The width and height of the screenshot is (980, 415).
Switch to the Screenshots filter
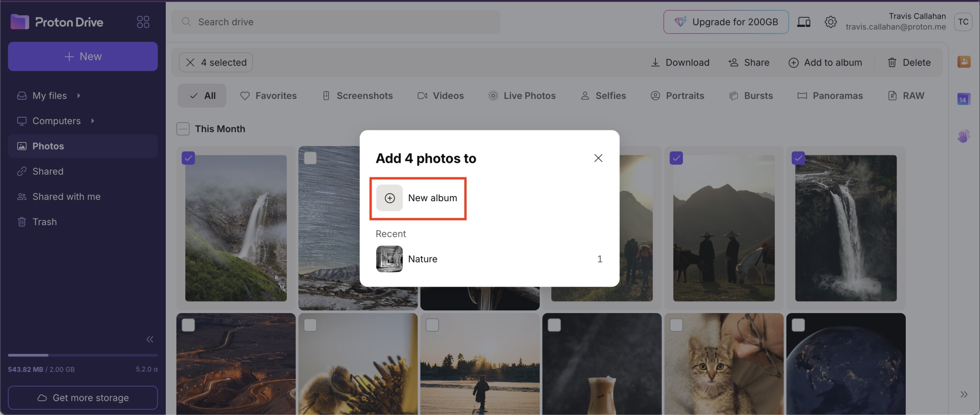tap(358, 95)
